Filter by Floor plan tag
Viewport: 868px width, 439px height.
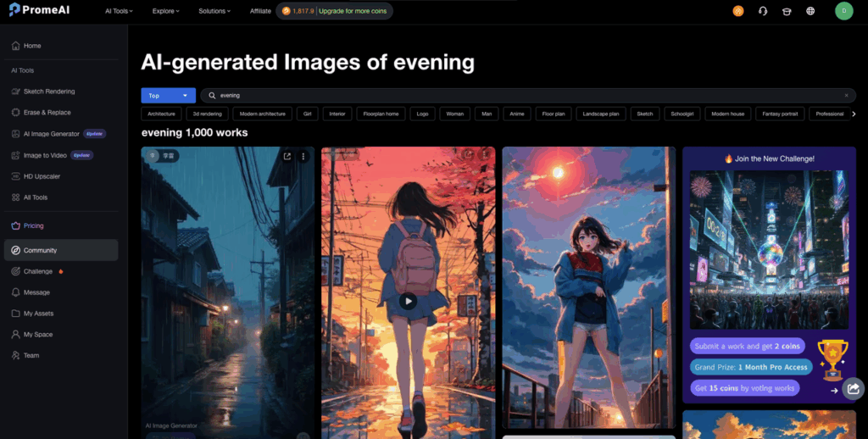(554, 114)
